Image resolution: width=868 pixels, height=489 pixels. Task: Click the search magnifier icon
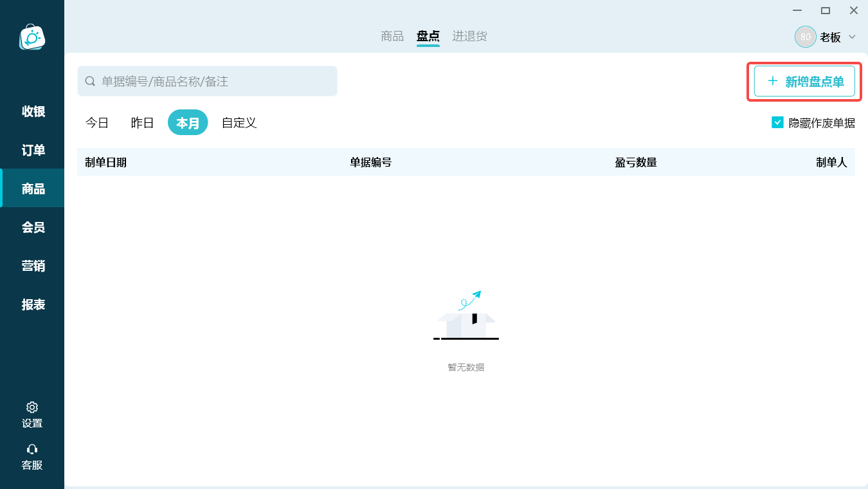pos(90,81)
